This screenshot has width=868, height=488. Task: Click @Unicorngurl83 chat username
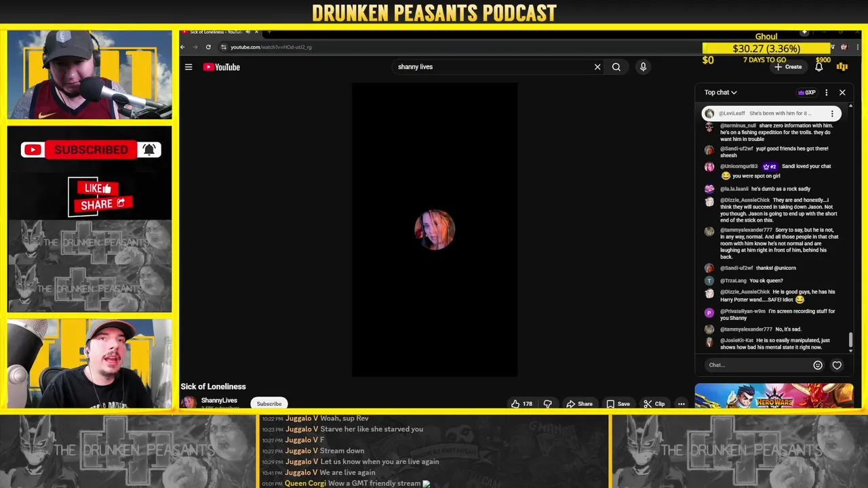[739, 167]
